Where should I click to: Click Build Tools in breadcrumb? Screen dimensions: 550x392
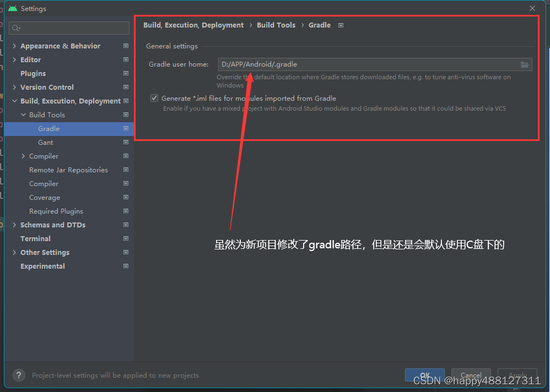(x=276, y=25)
